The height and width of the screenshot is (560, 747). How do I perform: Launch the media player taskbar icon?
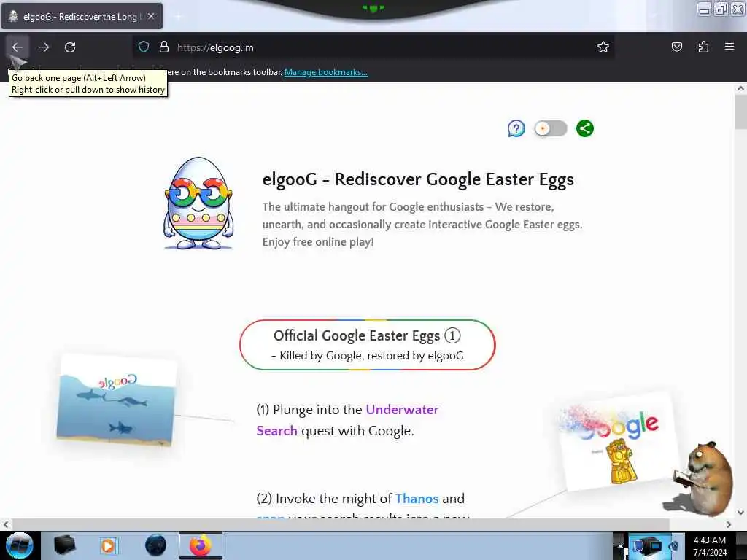pos(109,545)
